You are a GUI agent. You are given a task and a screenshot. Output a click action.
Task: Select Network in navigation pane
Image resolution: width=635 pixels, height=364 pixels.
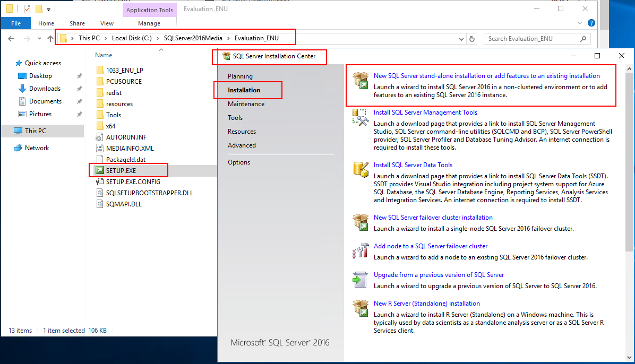click(37, 148)
